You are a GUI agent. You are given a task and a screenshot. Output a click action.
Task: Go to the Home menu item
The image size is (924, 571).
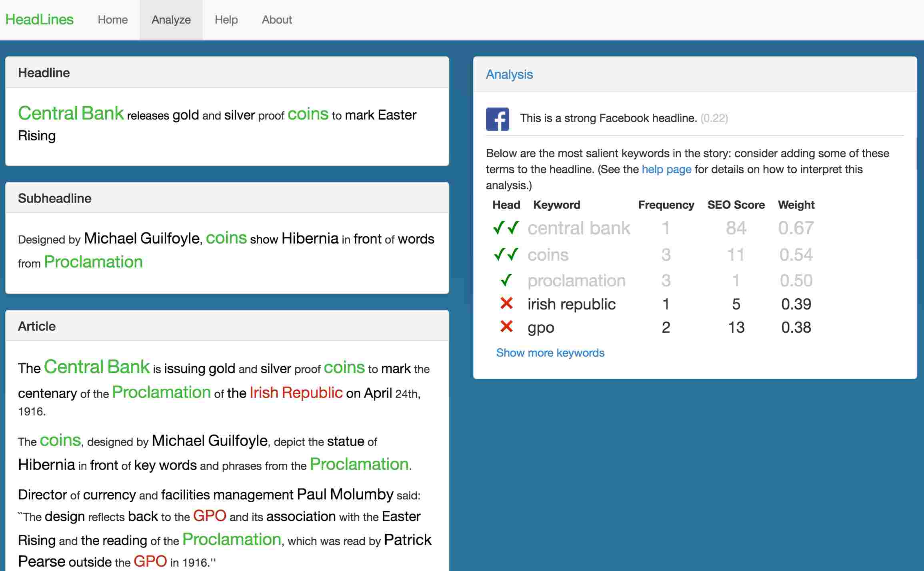tap(112, 20)
